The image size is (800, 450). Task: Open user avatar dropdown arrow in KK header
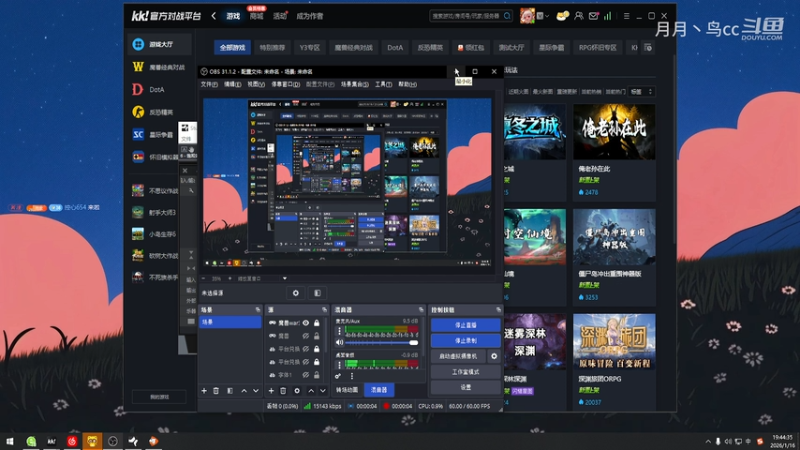pos(547,16)
